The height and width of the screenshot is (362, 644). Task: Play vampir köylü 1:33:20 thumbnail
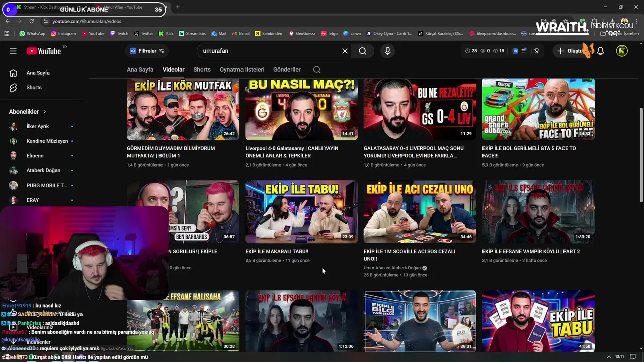538,212
